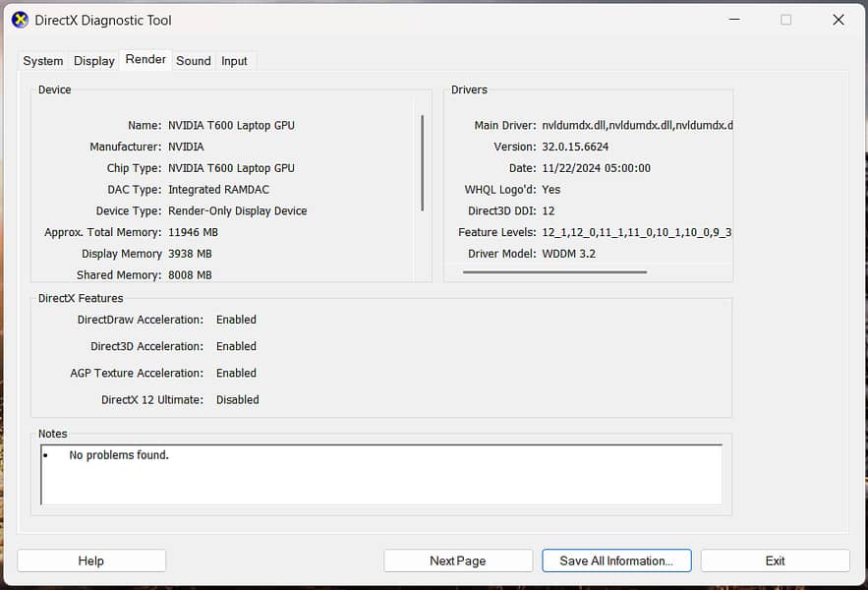Click the Manufacturer value NVIDIA
Viewport: 868px width, 590px height.
tap(186, 147)
